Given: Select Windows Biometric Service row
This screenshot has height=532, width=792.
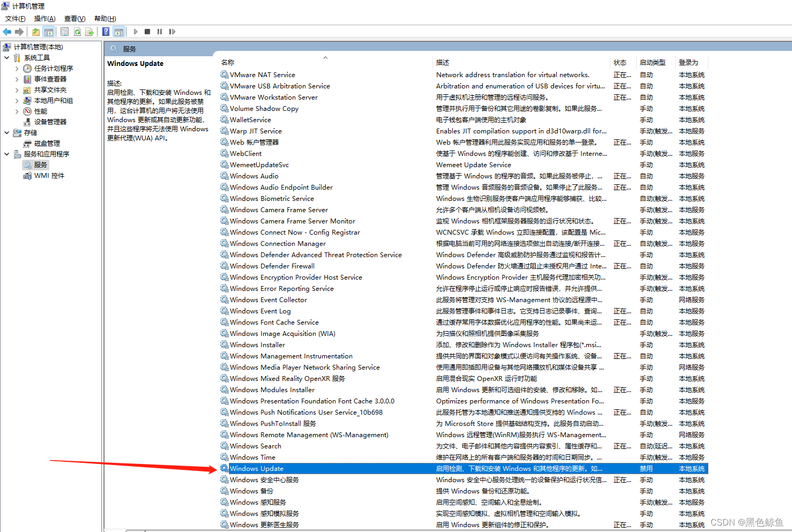Looking at the screenshot, I should (x=464, y=199).
